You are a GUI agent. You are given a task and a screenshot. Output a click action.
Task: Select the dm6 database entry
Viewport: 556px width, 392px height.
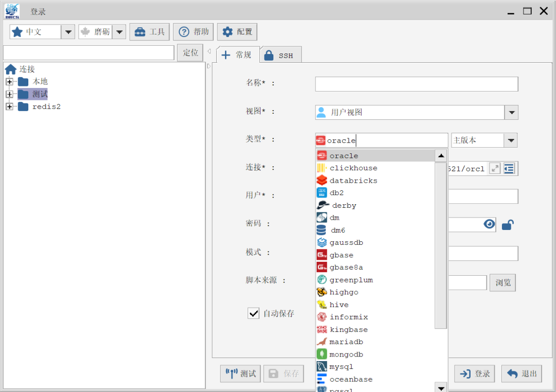(375, 230)
